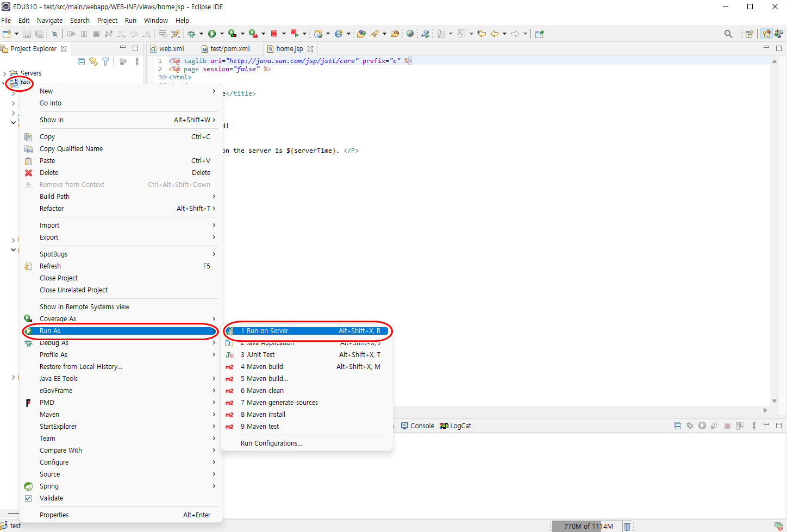The height and width of the screenshot is (532, 787).
Task: Click the Link with Editor icon
Action: point(93,62)
